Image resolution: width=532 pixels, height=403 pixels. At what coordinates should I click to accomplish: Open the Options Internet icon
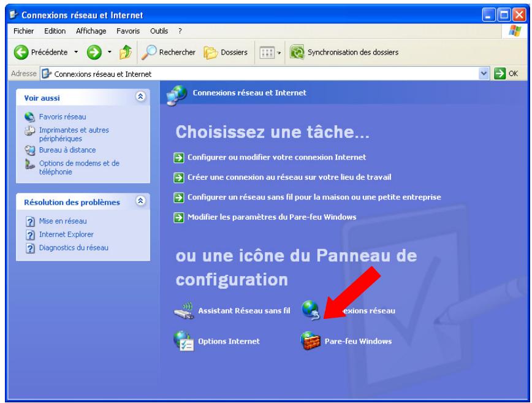[x=183, y=341]
